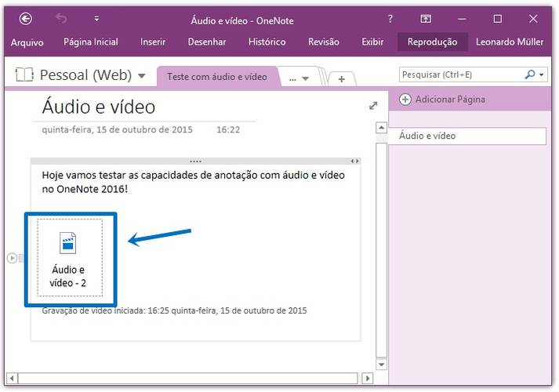Click the note container width arrows icon
Viewport: 559px width, 392px height.
(354, 161)
